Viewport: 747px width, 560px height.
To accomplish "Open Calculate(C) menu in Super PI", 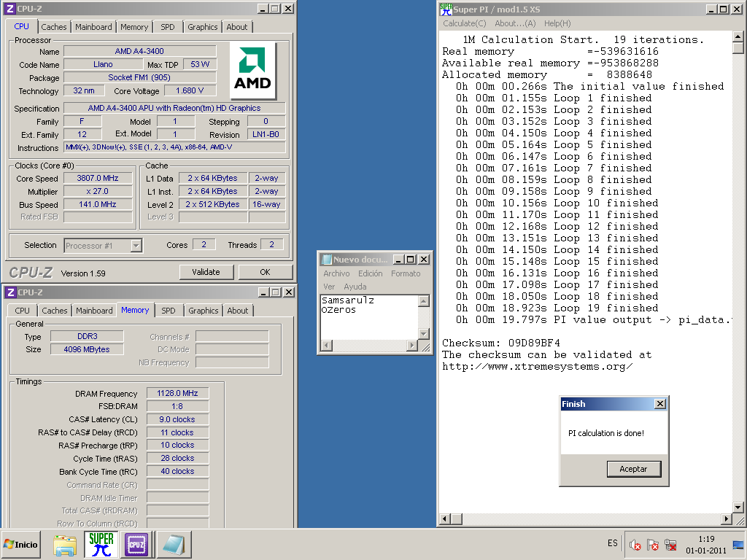I will [465, 23].
